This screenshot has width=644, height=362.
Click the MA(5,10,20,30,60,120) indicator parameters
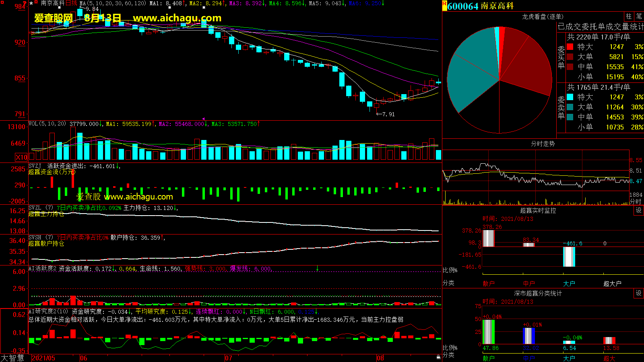click(x=113, y=3)
